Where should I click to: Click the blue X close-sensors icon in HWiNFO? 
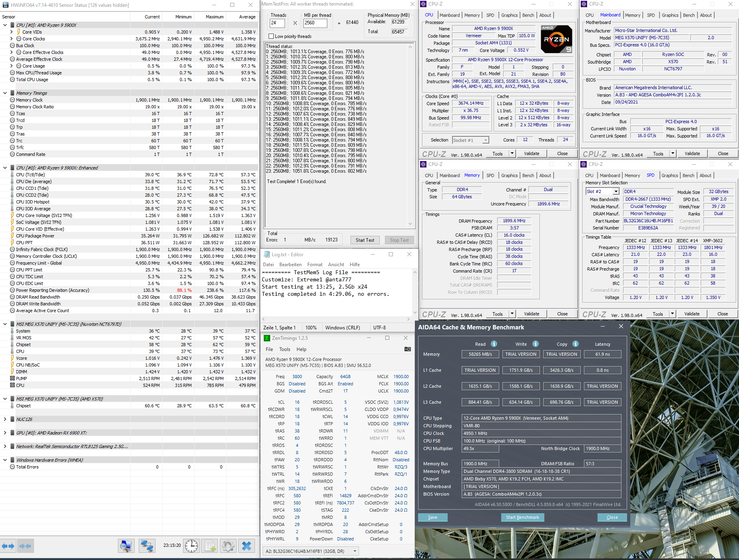(x=247, y=546)
